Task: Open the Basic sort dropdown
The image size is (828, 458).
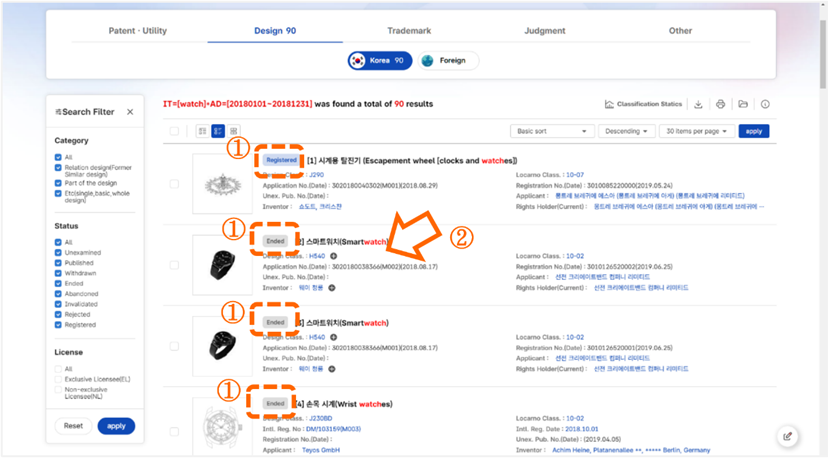Action: pyautogui.click(x=551, y=131)
